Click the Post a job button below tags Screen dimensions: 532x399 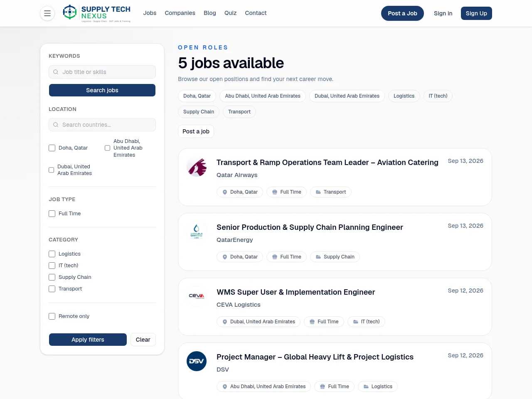196,131
